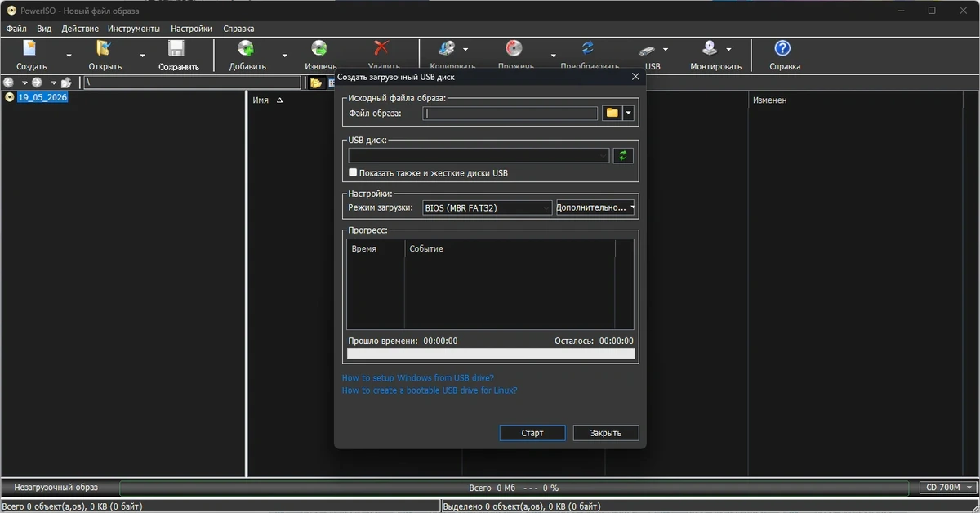Click the Добавить (add files) disc icon
Viewport: 980px width, 513px height.
pos(246,49)
